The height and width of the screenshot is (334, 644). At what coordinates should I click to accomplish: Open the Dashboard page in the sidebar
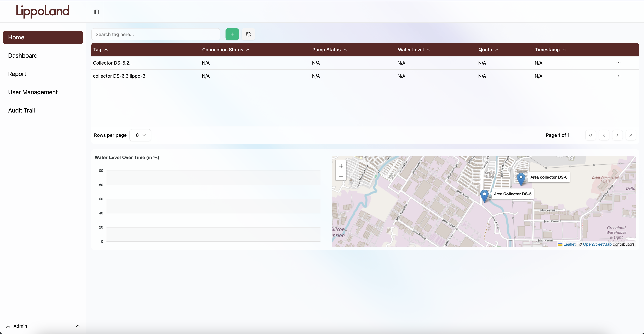coord(23,55)
